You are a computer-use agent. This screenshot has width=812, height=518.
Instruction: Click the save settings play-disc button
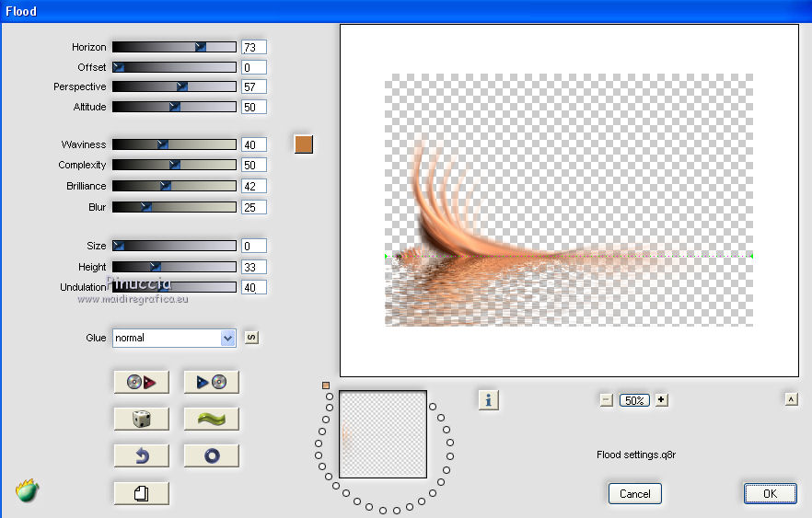click(212, 383)
